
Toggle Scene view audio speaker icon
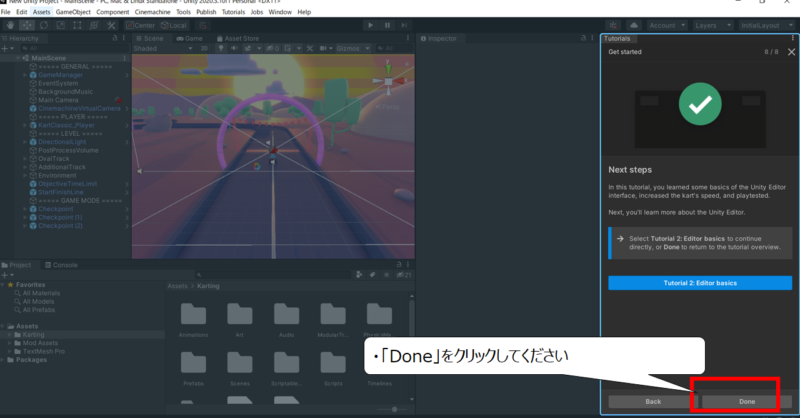pyautogui.click(x=234, y=48)
